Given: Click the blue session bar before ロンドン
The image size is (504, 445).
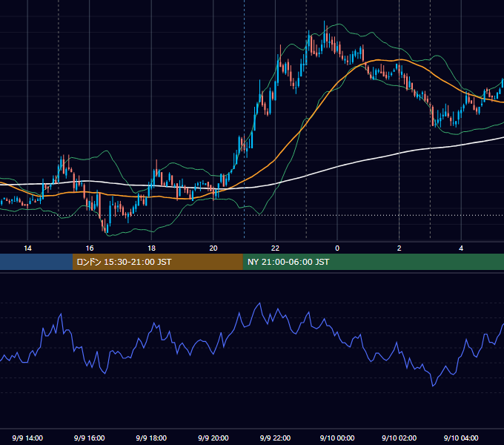Looking at the screenshot, I should click(36, 262).
